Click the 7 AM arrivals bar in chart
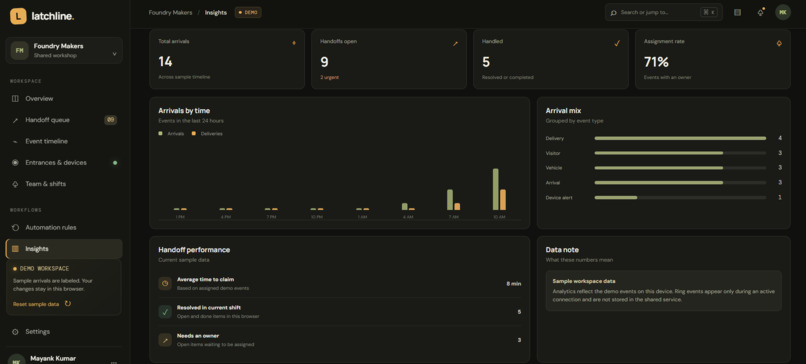The width and height of the screenshot is (806, 364). [450, 199]
